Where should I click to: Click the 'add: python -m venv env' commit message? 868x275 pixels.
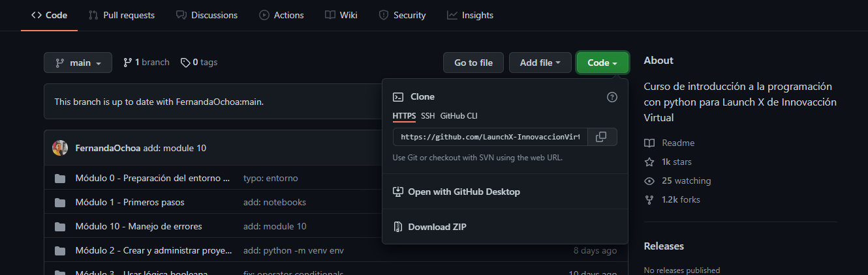(294, 250)
